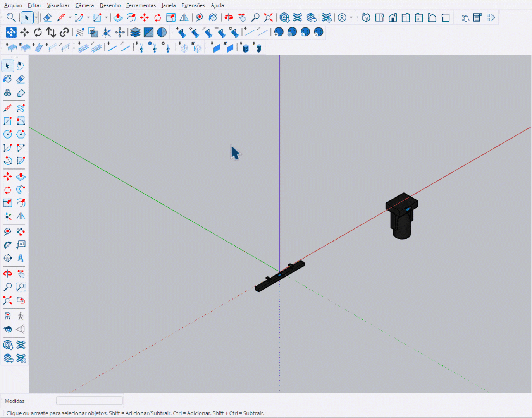The height and width of the screenshot is (418, 532).
Task: Open the Extensões menu
Action: coord(193,5)
